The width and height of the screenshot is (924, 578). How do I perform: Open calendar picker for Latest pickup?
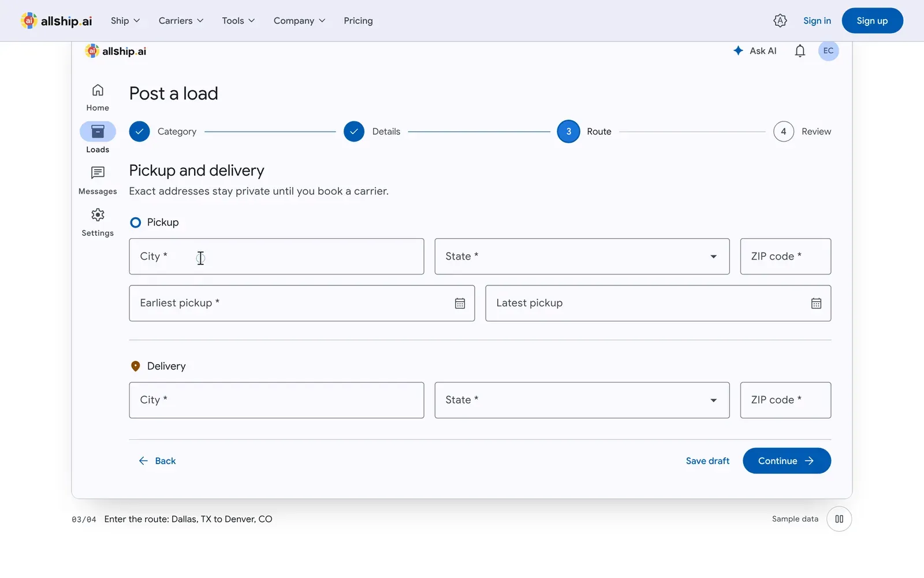816,303
